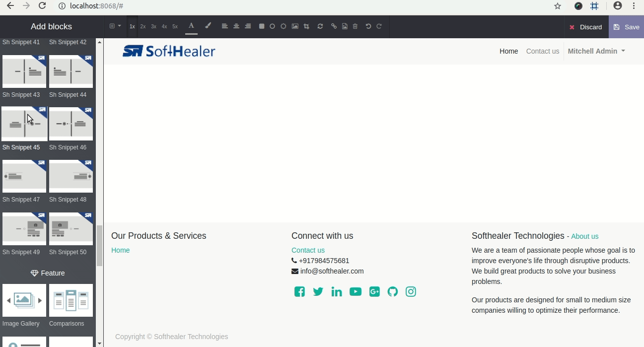The width and height of the screenshot is (644, 347).
Task: Align content left
Action: pos(224,26)
